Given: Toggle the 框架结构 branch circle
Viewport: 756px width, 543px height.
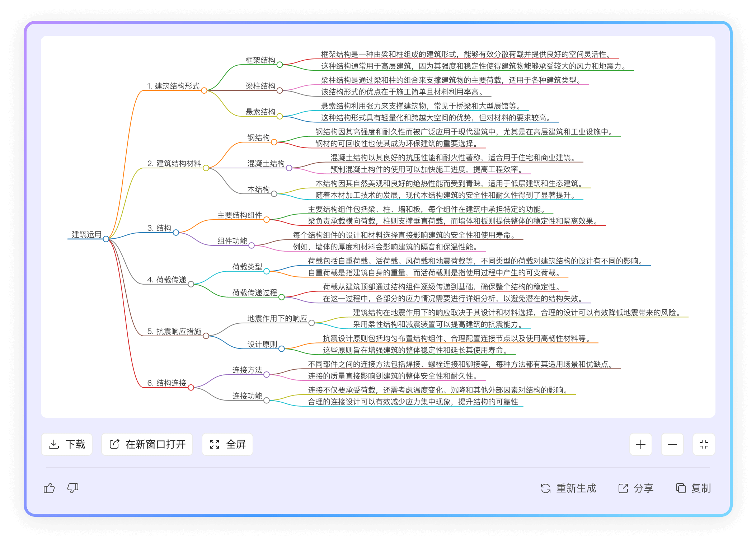Looking at the screenshot, I should [280, 65].
